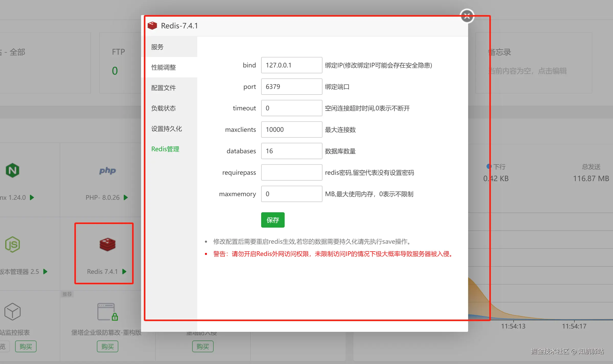This screenshot has height=364, width=613.
Task: Save the Redis settings with 保存
Action: [x=273, y=220]
